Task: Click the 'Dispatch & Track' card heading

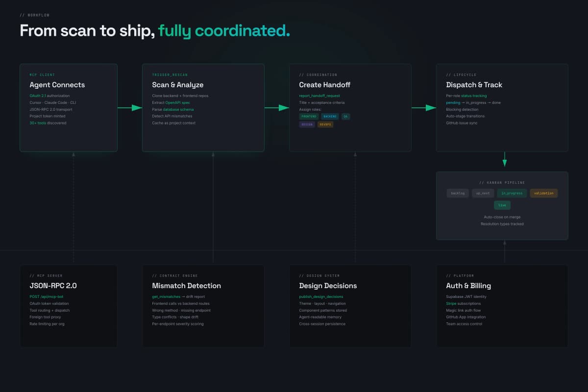Action: click(474, 85)
